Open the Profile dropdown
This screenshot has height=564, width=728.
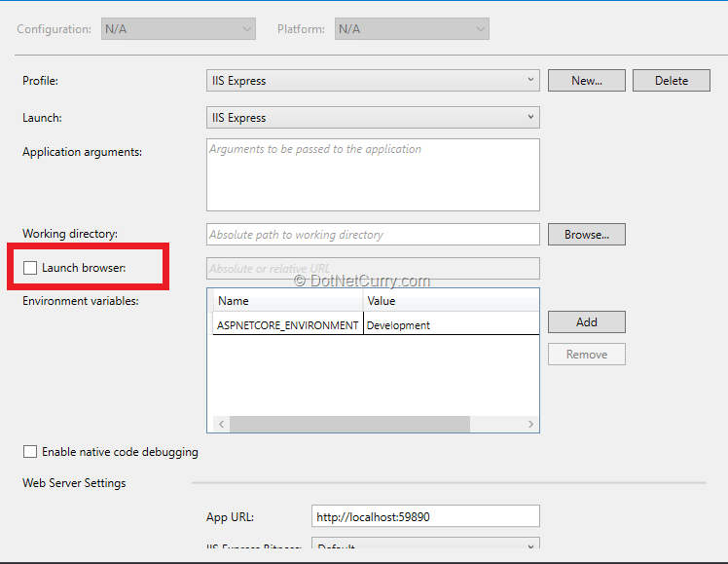point(373,81)
